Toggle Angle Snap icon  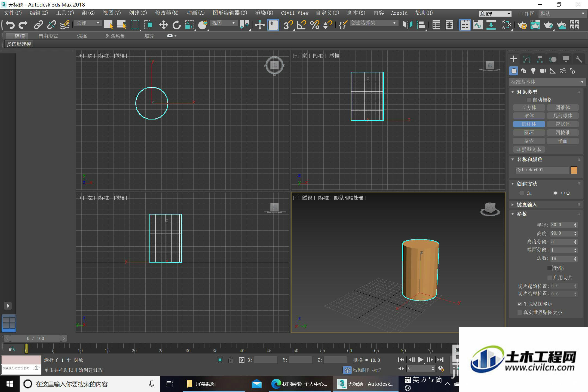coord(301,25)
